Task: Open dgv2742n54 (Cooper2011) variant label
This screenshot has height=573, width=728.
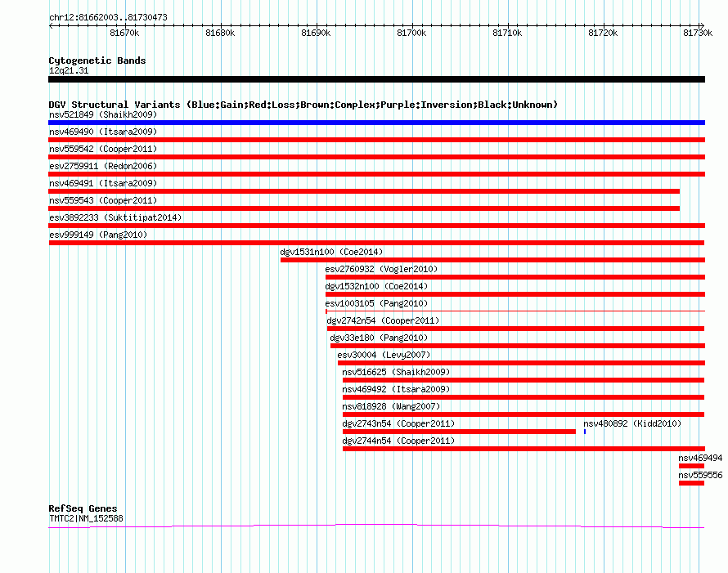Action: [383, 320]
